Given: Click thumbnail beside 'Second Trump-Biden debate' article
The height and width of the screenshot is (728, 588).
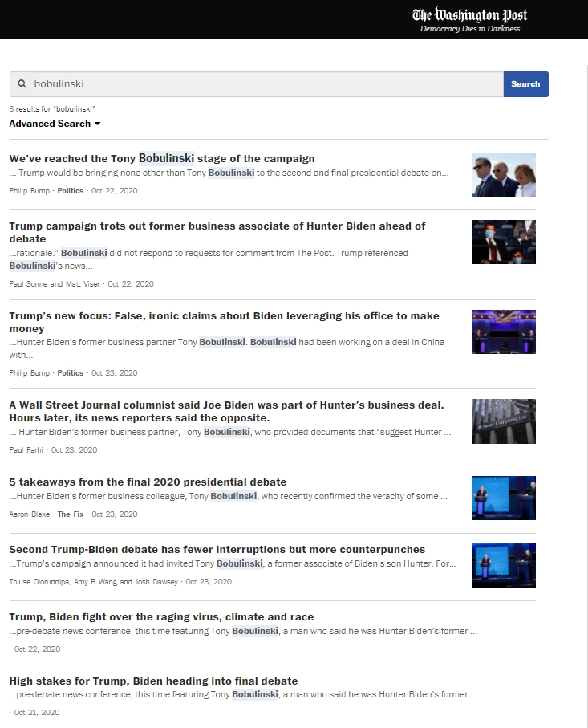Looking at the screenshot, I should click(504, 566).
